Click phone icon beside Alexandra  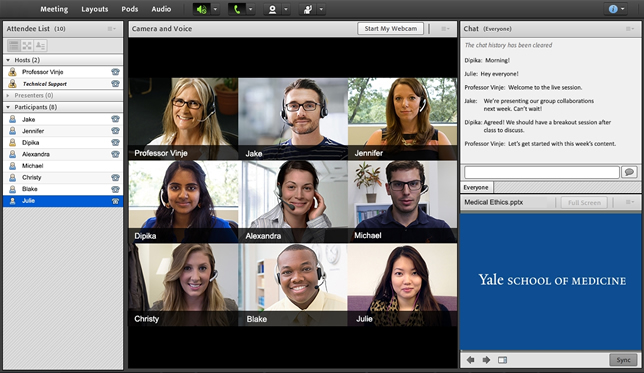(115, 154)
